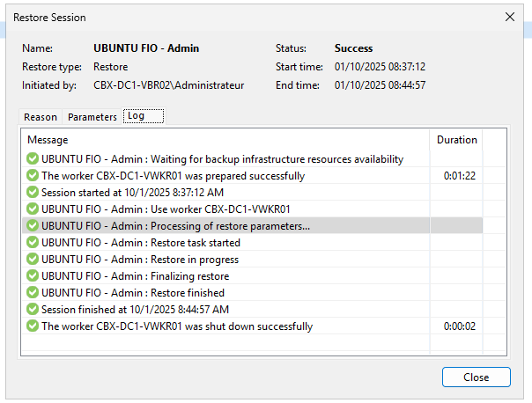Screen dimensions: 532x403
Task: Click green check icon beside 'Use worker CBX-DC1-VWKR01'
Action: click(33, 209)
